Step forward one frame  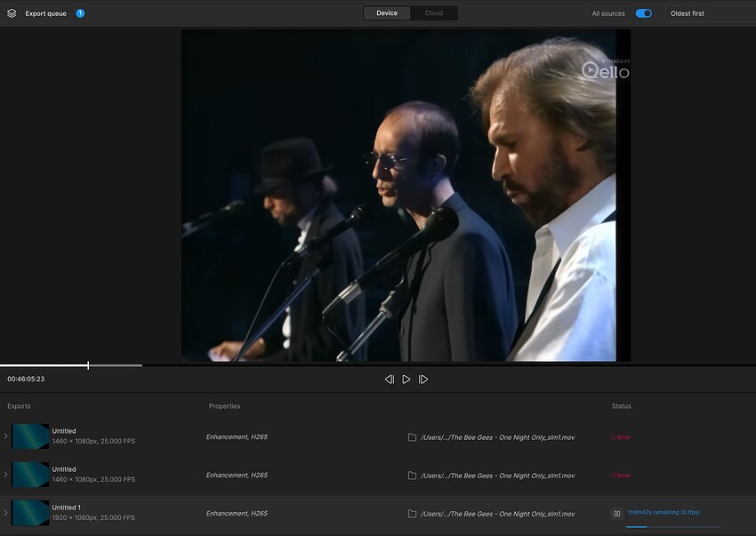423,380
